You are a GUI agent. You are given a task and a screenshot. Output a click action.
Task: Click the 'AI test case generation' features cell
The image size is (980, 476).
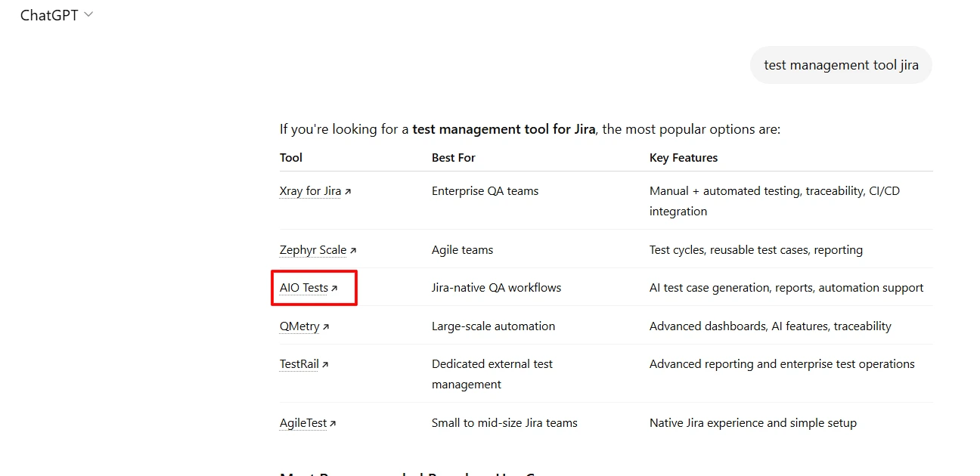tap(786, 288)
